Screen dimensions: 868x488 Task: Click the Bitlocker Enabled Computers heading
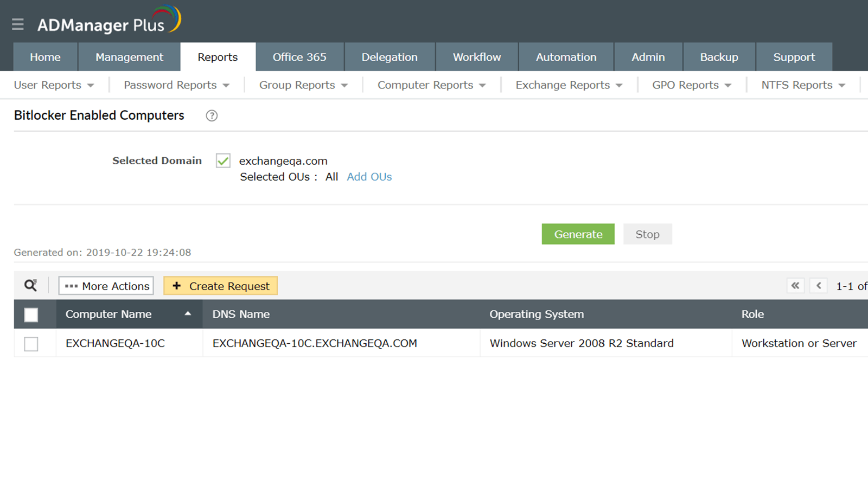99,115
